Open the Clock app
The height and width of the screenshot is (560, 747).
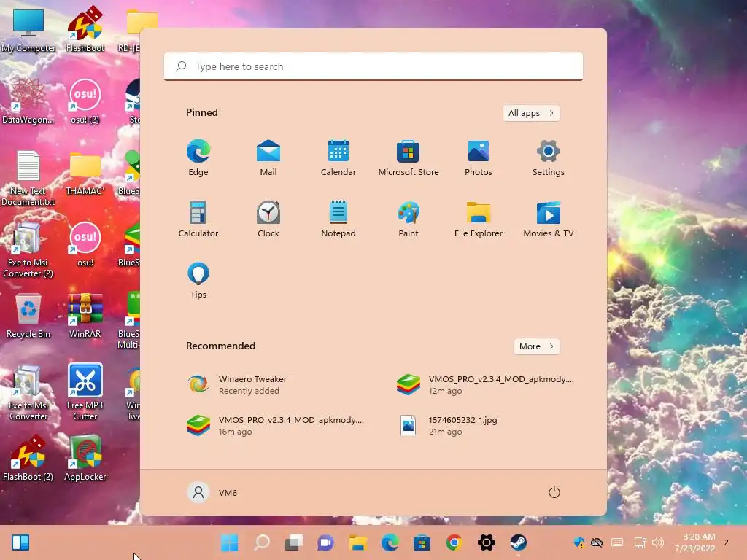pos(268,219)
